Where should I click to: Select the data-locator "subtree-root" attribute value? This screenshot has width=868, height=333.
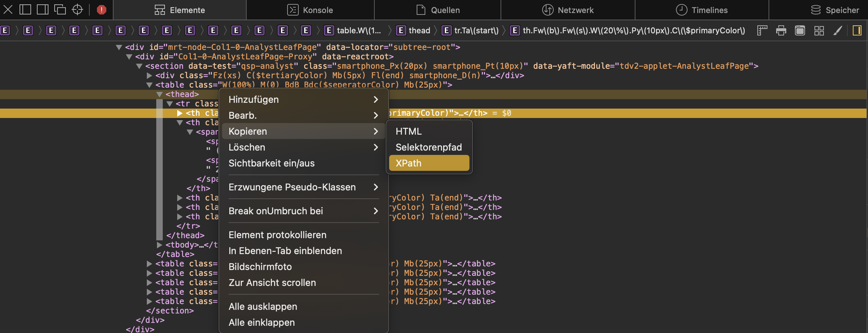[422, 47]
